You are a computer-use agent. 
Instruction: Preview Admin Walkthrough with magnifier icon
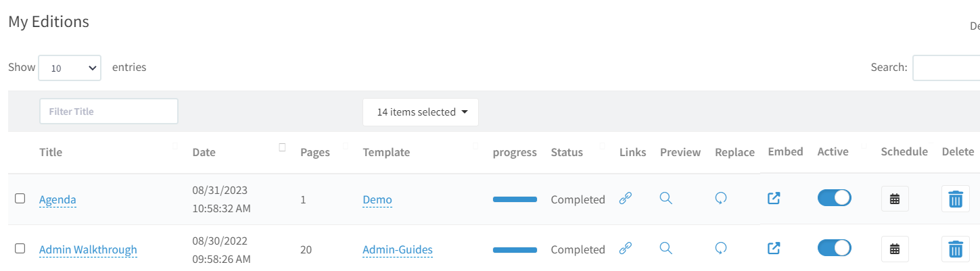[666, 249]
